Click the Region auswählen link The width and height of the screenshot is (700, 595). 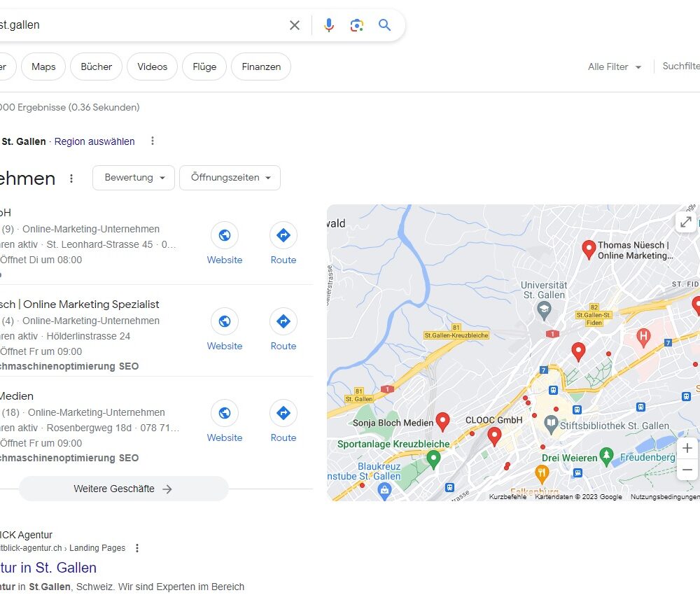click(94, 141)
